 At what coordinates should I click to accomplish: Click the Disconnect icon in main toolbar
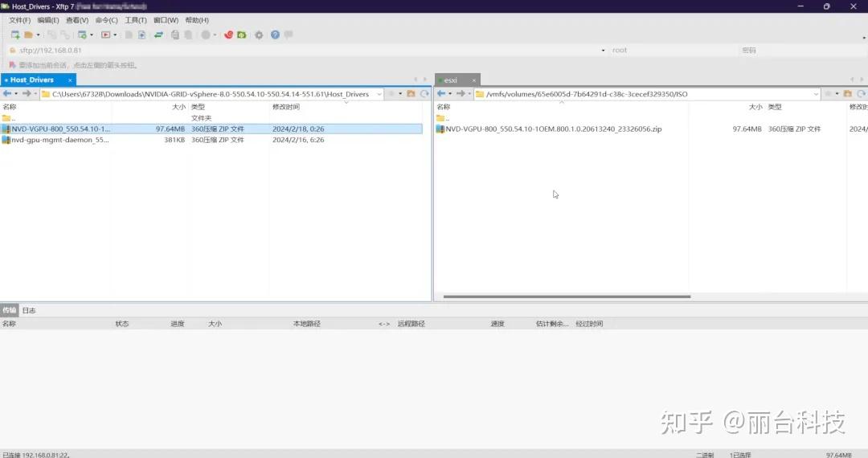click(x=65, y=35)
